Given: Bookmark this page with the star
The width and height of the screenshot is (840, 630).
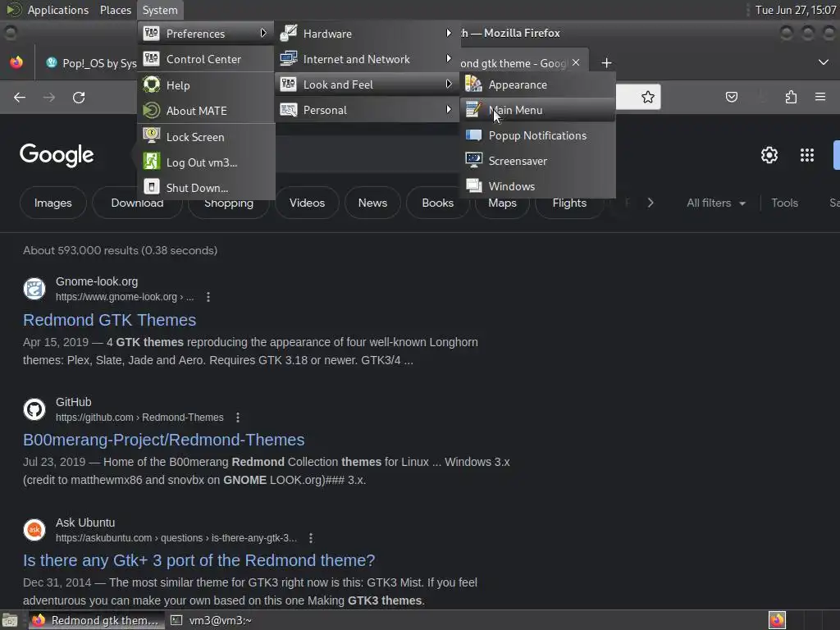Looking at the screenshot, I should tap(648, 97).
